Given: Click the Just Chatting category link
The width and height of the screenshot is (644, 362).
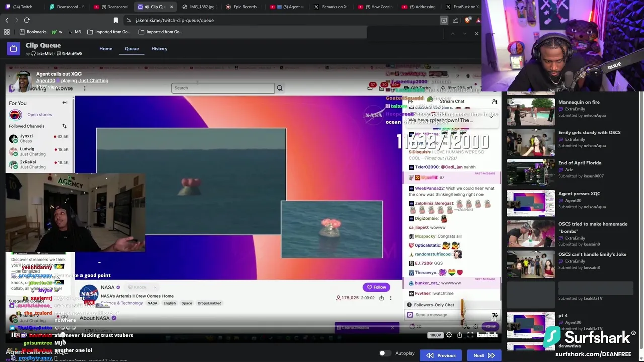Looking at the screenshot, I should tap(93, 81).
